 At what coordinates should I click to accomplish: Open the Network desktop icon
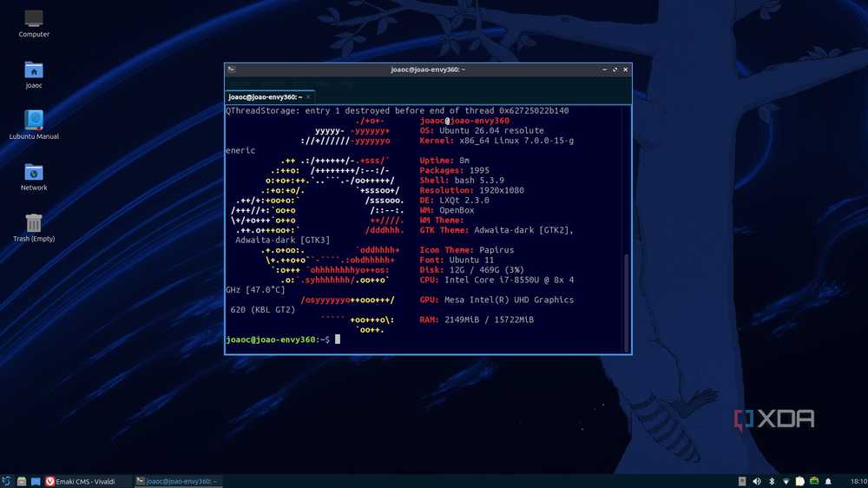tap(34, 176)
